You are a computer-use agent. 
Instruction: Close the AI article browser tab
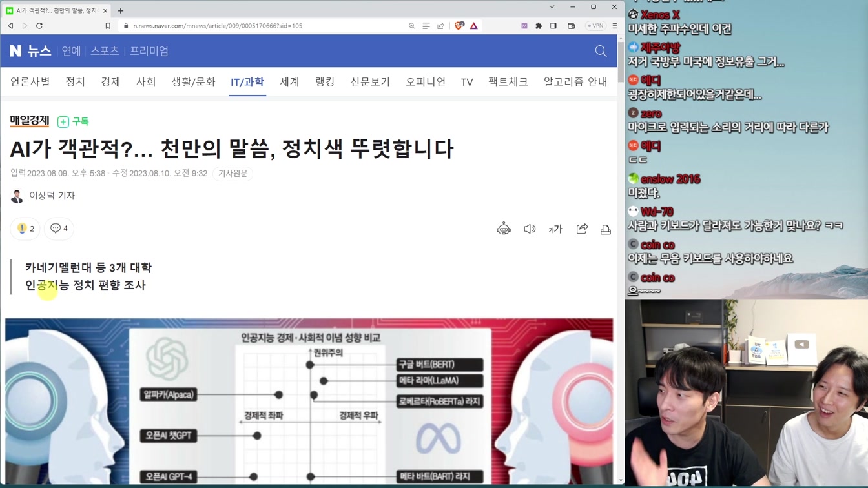[105, 10]
